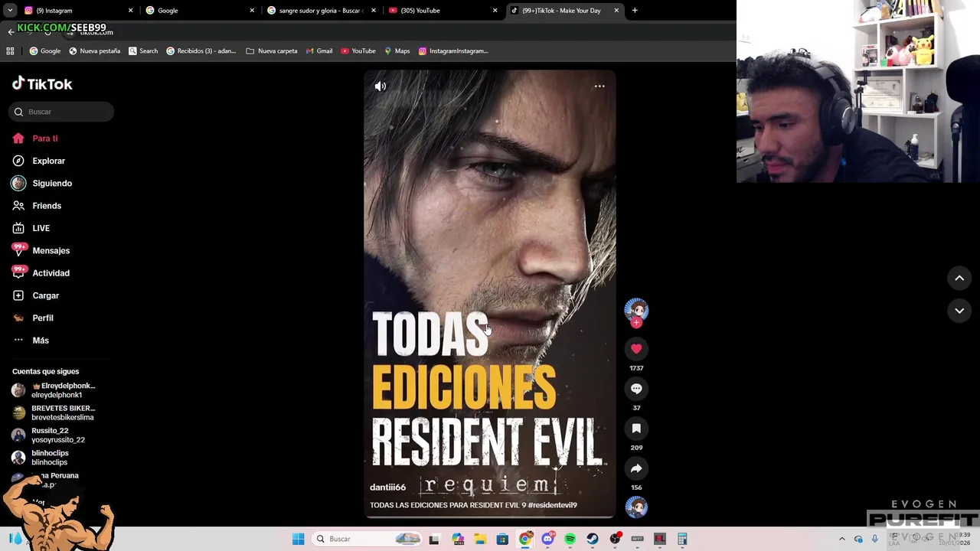Open followed account elreydelphonk1
Screen dimensions: 980x551
(x=54, y=390)
